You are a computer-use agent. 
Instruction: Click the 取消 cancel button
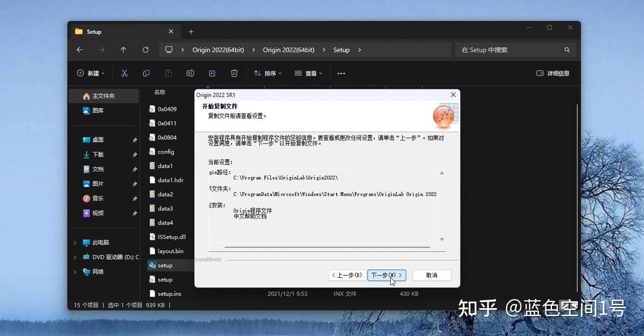click(432, 275)
